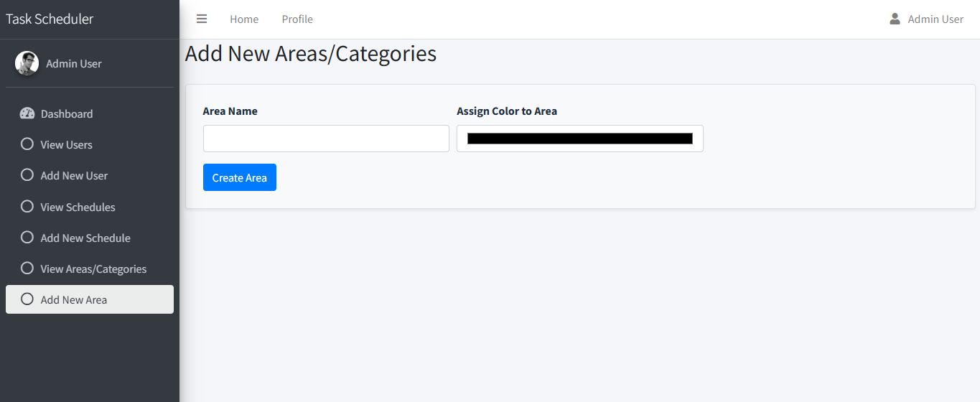The height and width of the screenshot is (402, 980).
Task: Open the Home navigation link
Action: [x=244, y=19]
